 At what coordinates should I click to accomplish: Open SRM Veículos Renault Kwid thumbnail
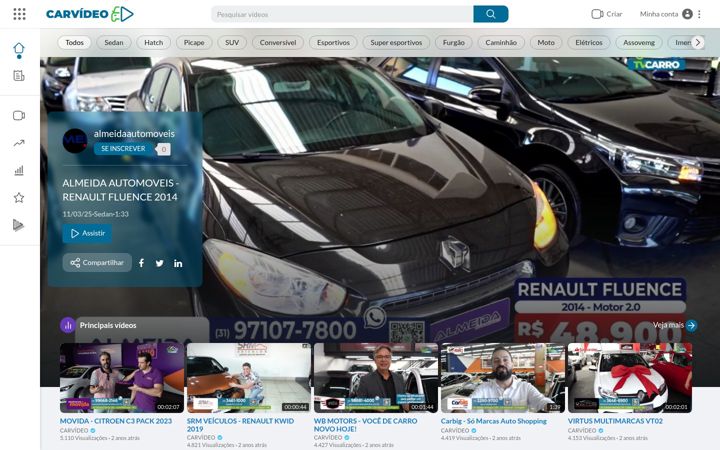248,378
